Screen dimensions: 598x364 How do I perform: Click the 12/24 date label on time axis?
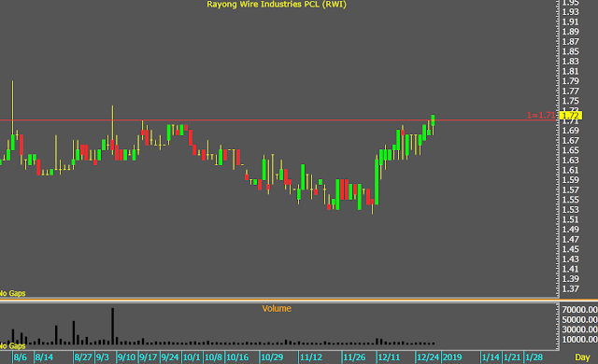428,357
